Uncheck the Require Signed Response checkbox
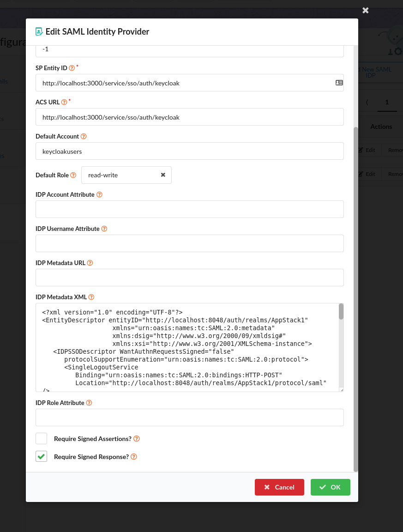This screenshot has width=403, height=532. tap(41, 456)
